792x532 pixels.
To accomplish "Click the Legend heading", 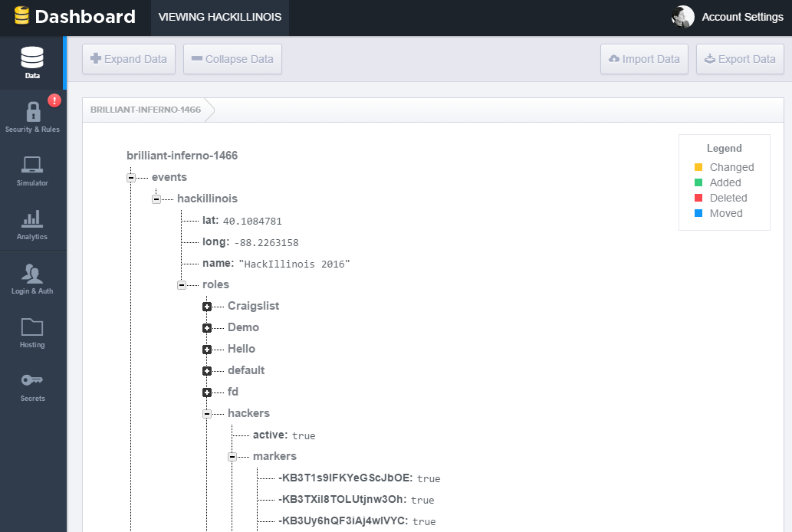I will [x=724, y=149].
